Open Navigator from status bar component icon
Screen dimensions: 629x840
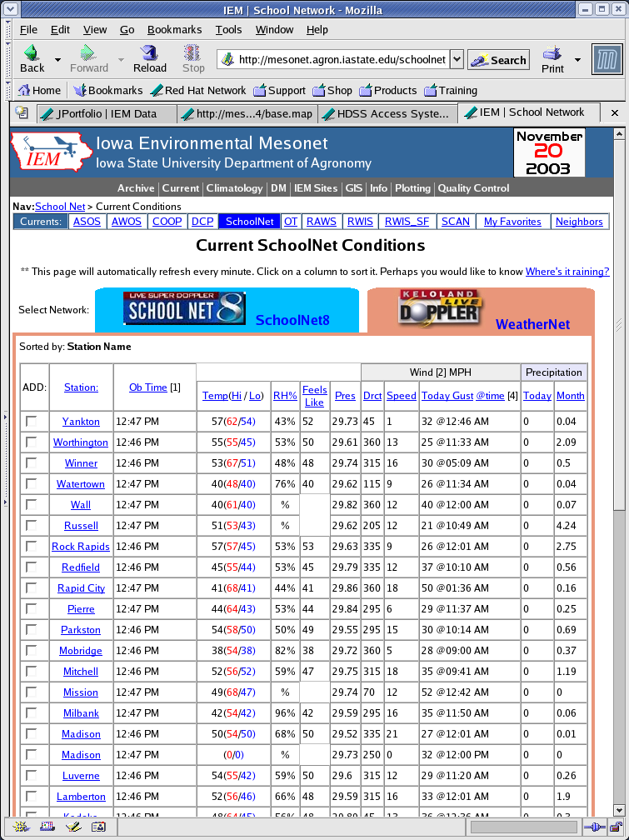point(22,827)
